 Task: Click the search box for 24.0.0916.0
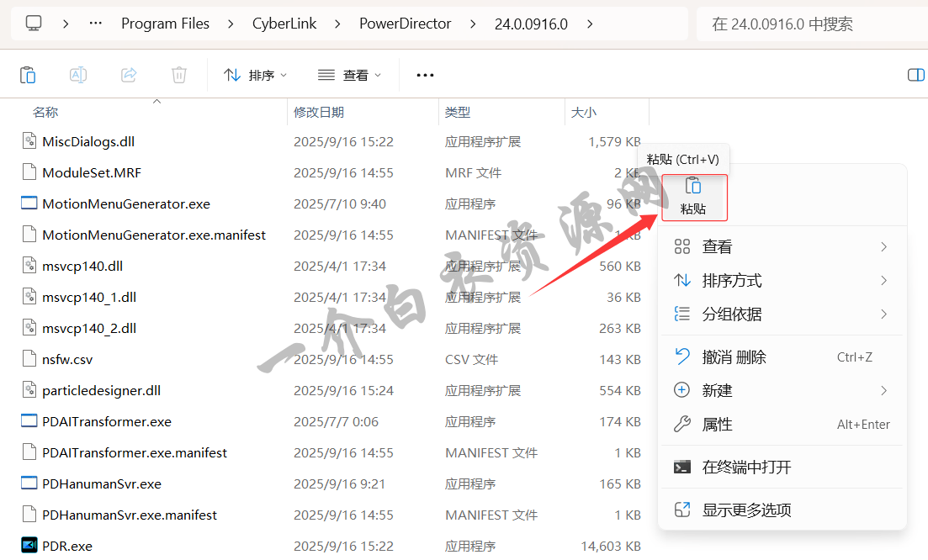(x=808, y=24)
